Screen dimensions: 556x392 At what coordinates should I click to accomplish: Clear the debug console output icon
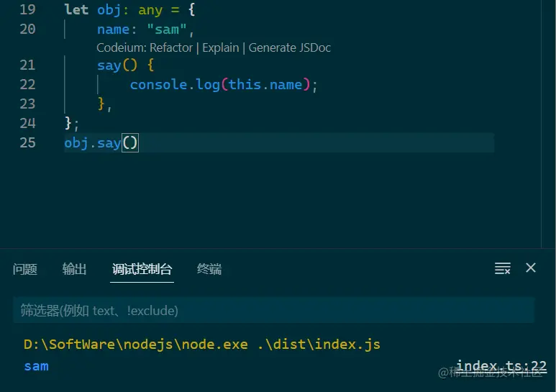pyautogui.click(x=503, y=268)
